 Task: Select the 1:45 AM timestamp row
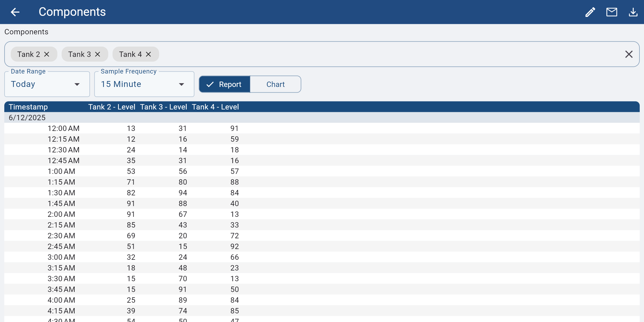(322, 203)
